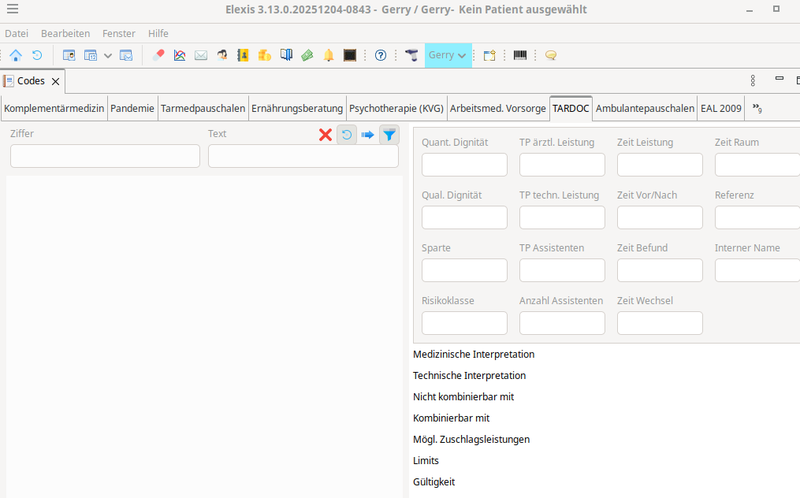This screenshot has width=800, height=498.
Task: Click the Risikoklasse field
Action: [464, 323]
